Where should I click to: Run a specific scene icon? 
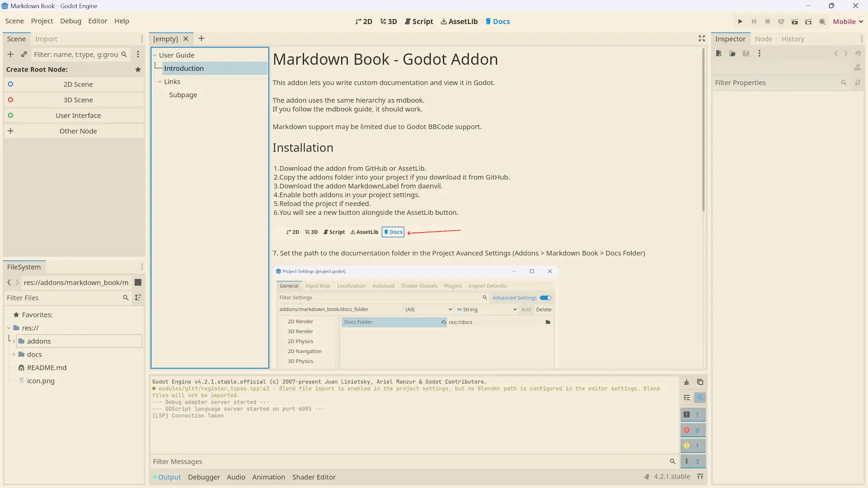click(808, 21)
